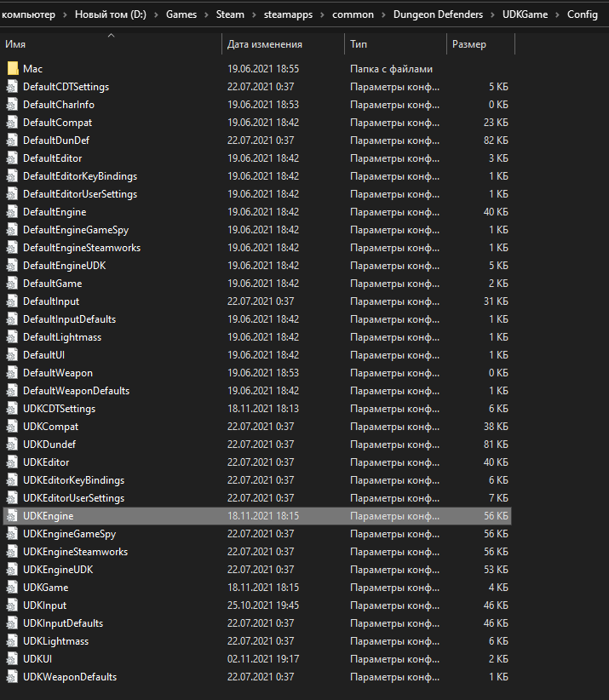Select the Mac folder icon
This screenshot has height=700, width=609.
click(x=13, y=69)
